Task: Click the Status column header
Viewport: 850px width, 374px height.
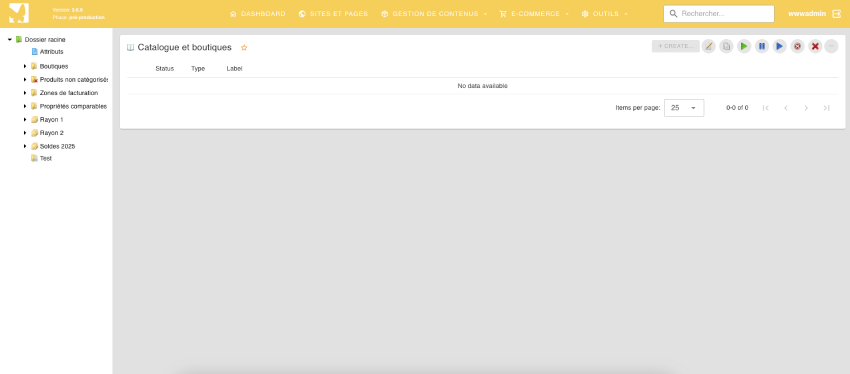Action: coord(164,69)
